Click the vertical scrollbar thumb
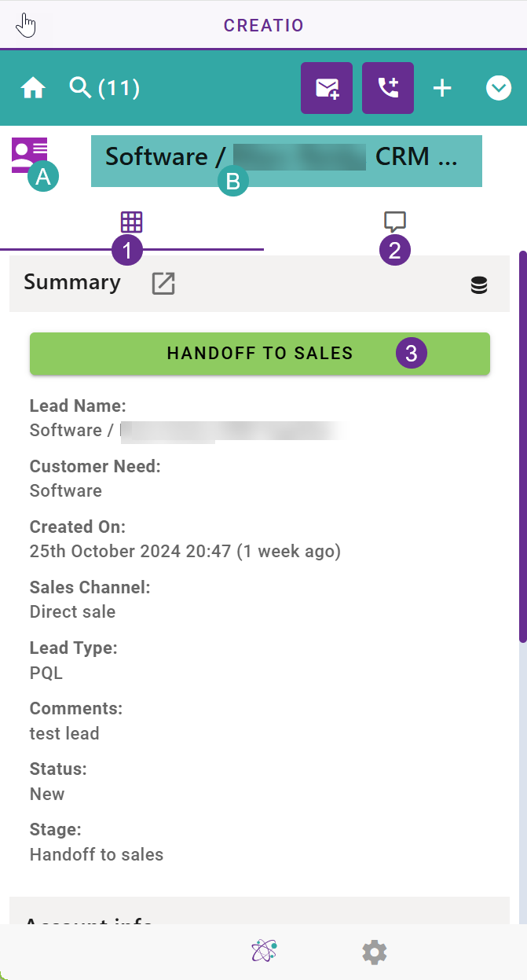527x980 pixels. point(523,447)
